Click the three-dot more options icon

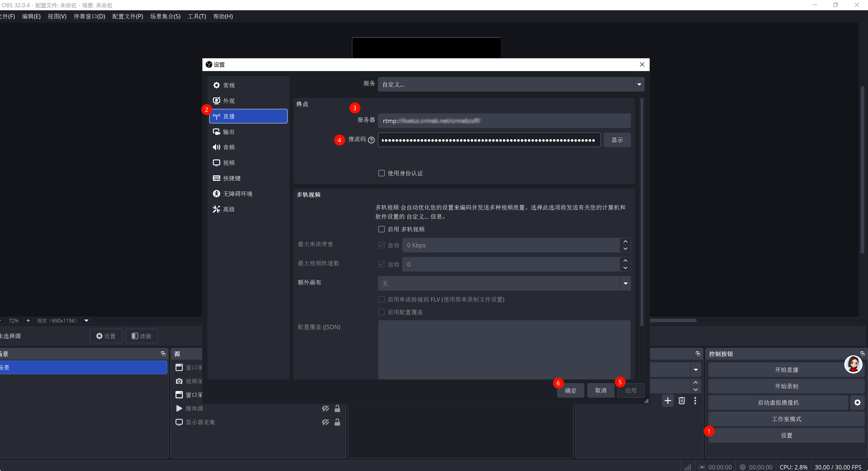click(x=695, y=401)
